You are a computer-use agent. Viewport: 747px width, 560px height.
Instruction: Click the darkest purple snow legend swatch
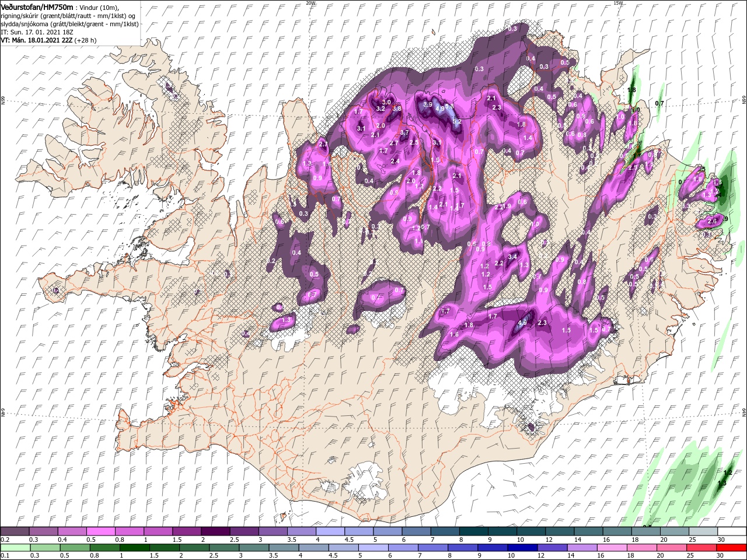pyautogui.click(x=215, y=531)
